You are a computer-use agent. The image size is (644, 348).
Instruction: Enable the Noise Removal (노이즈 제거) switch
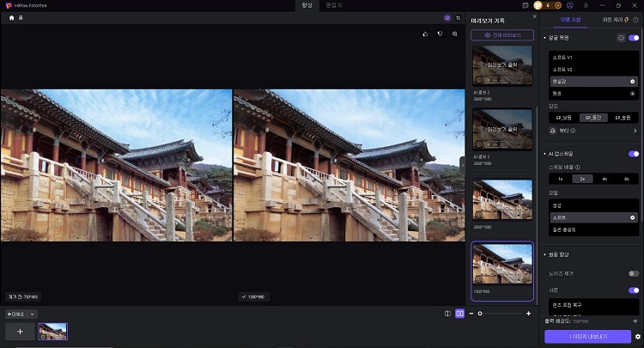pyautogui.click(x=634, y=273)
